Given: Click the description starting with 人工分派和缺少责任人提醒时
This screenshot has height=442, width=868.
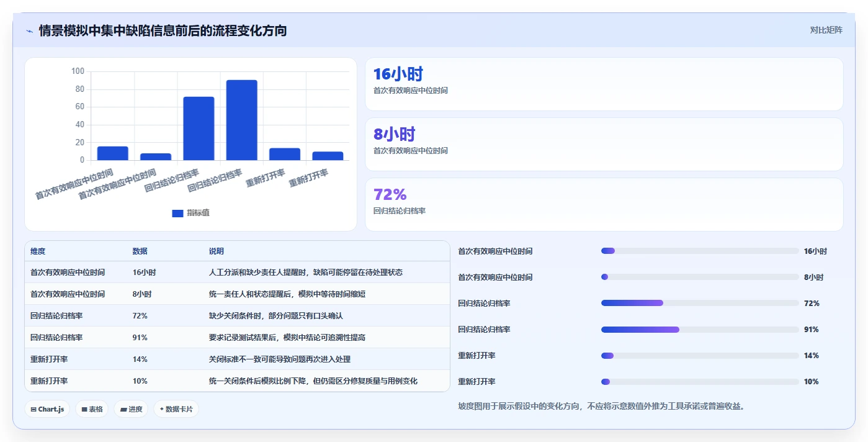Looking at the screenshot, I should click(x=306, y=273).
